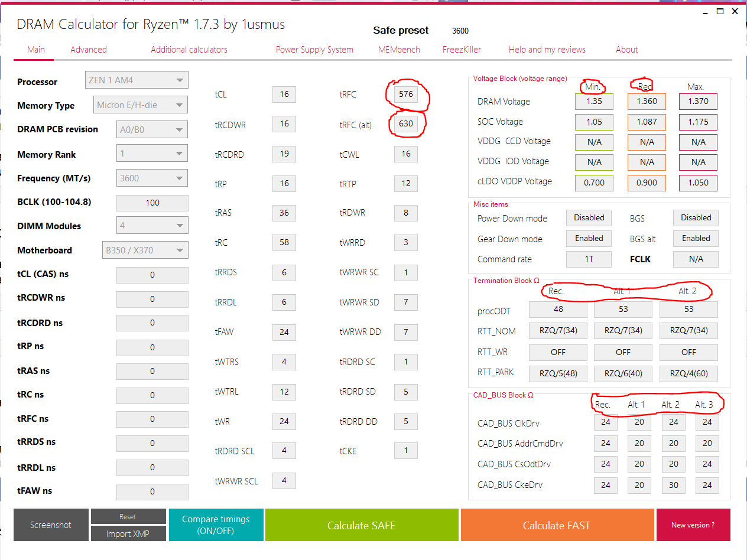Open the DRAM PCB revision dropdown
747x560 pixels.
tap(152, 129)
